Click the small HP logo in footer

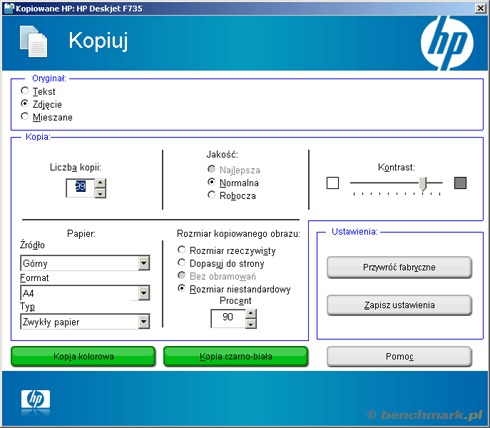36,399
